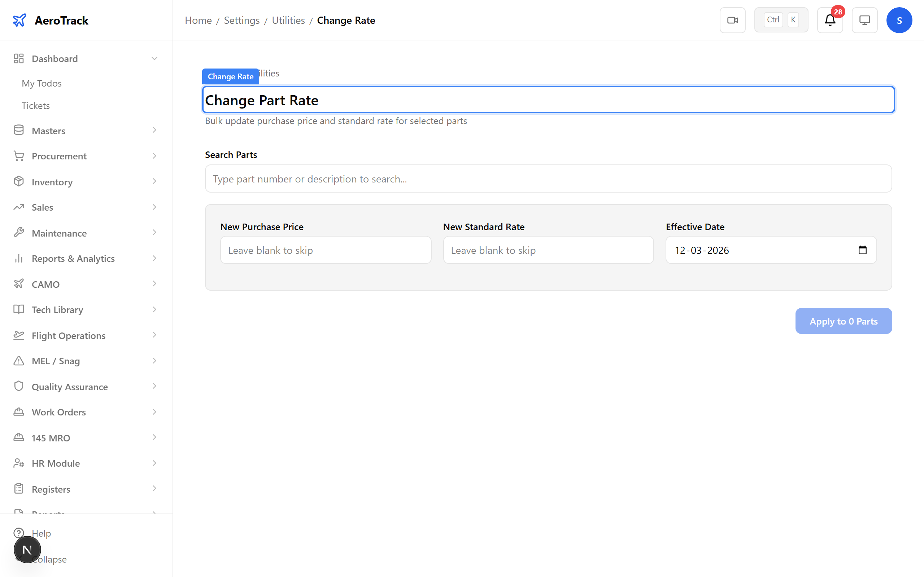The width and height of the screenshot is (924, 577).
Task: Select the Masters database icon in sidebar
Action: point(19,130)
